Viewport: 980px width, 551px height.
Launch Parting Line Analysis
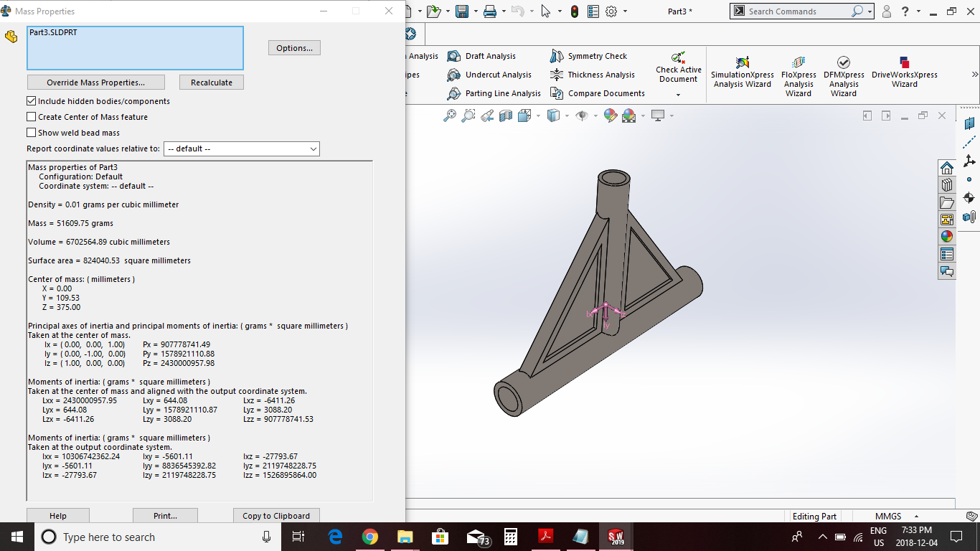click(x=494, y=93)
